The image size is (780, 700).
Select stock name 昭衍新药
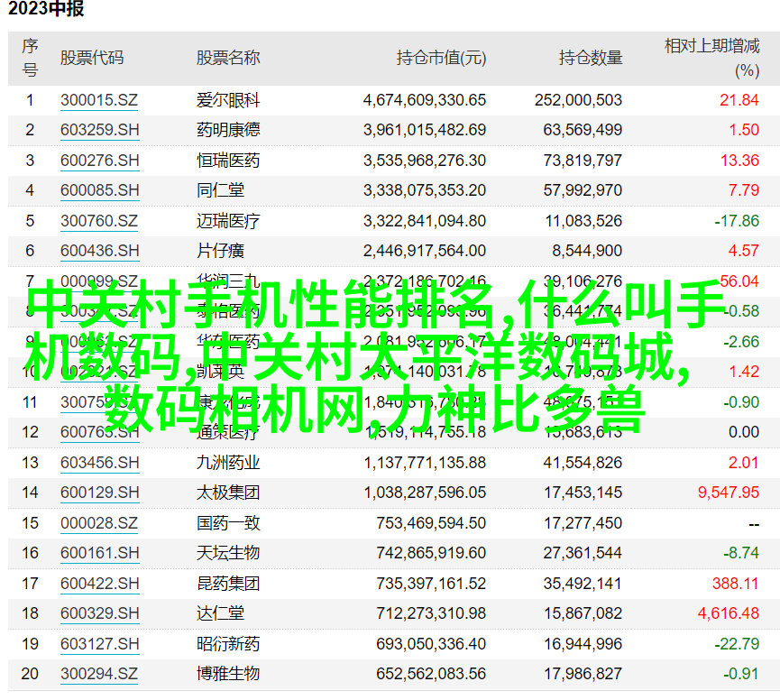[x=228, y=644]
